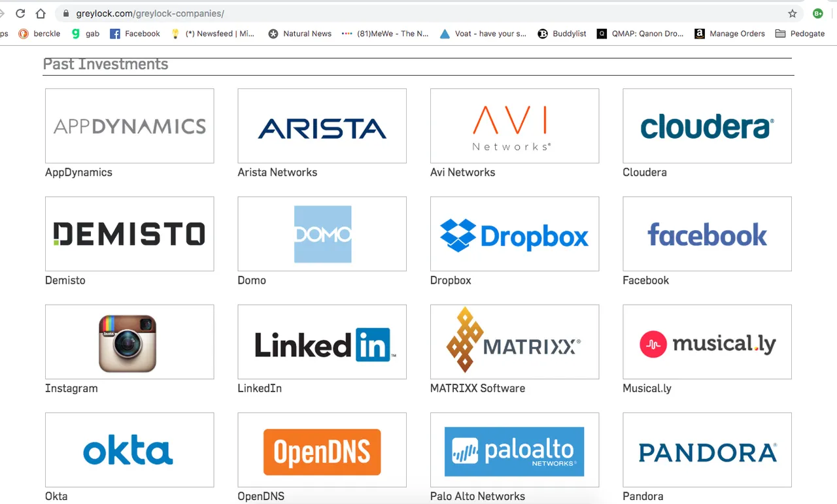Click the Palo Alto Networks logo tile

pos(515,450)
